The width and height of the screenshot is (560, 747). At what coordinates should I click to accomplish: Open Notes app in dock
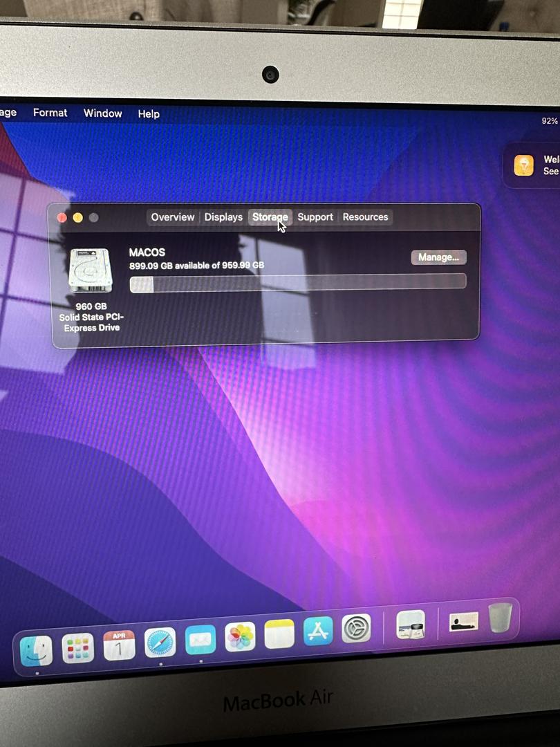[x=279, y=634]
